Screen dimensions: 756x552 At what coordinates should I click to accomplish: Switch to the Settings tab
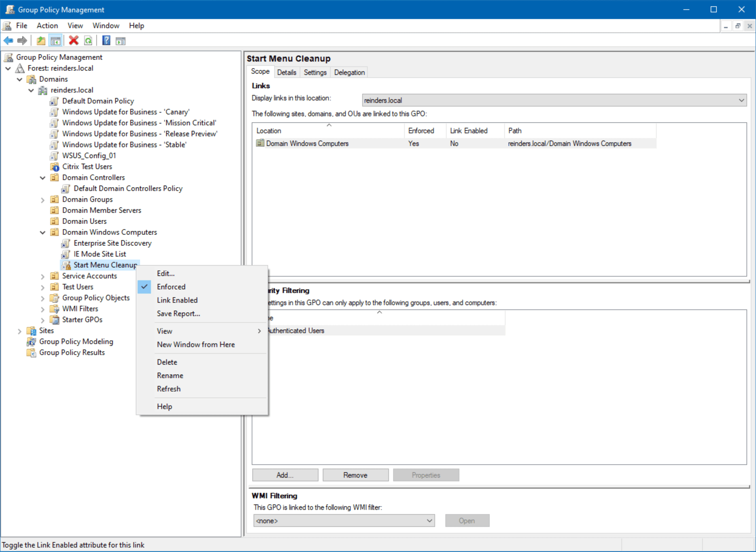(315, 72)
